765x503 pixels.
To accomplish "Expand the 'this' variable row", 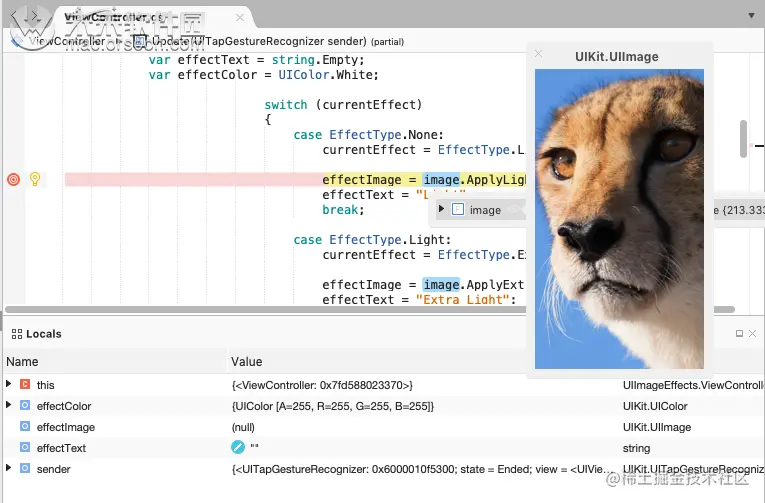I will 8,384.
